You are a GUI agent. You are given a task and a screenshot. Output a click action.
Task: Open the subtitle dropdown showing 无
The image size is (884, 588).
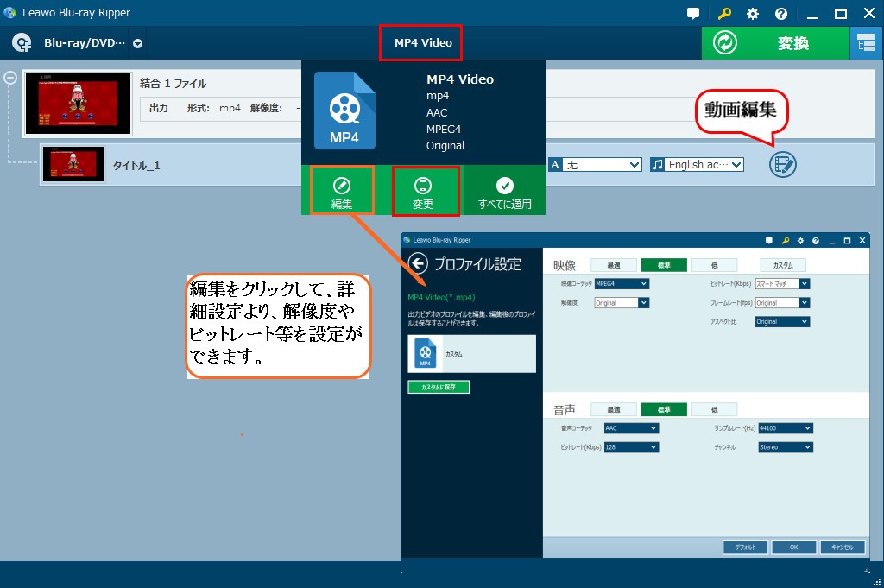(596, 165)
